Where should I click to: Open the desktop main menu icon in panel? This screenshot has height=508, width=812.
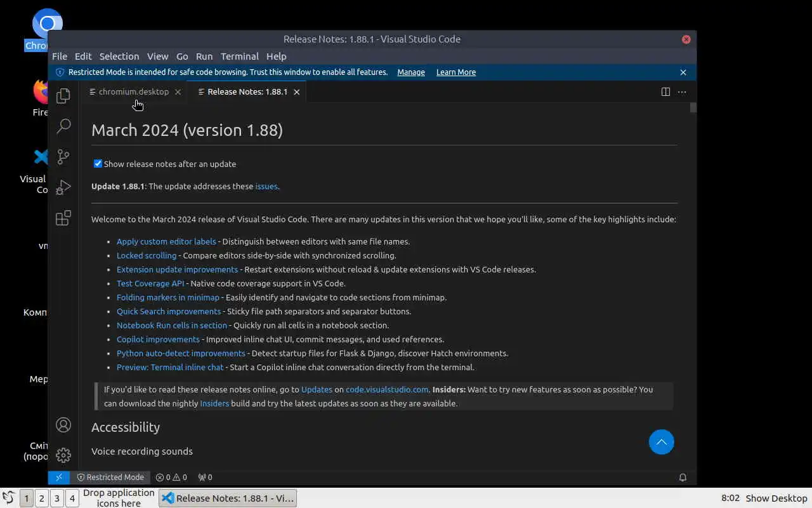8,498
